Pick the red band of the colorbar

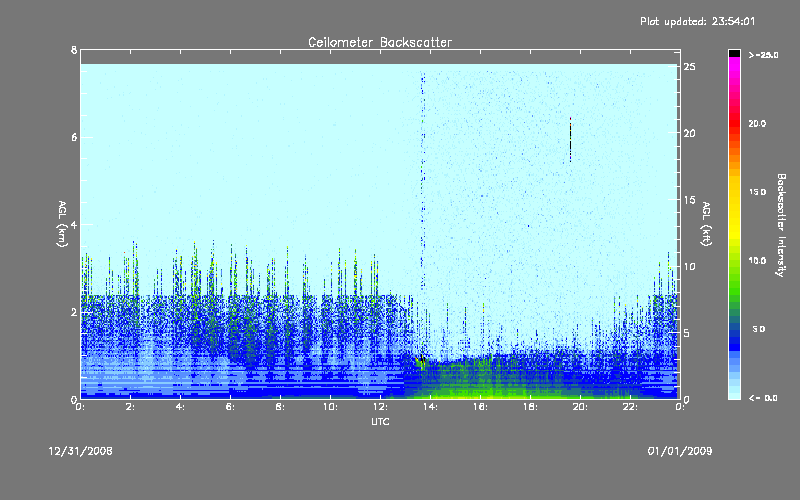[x=734, y=124]
